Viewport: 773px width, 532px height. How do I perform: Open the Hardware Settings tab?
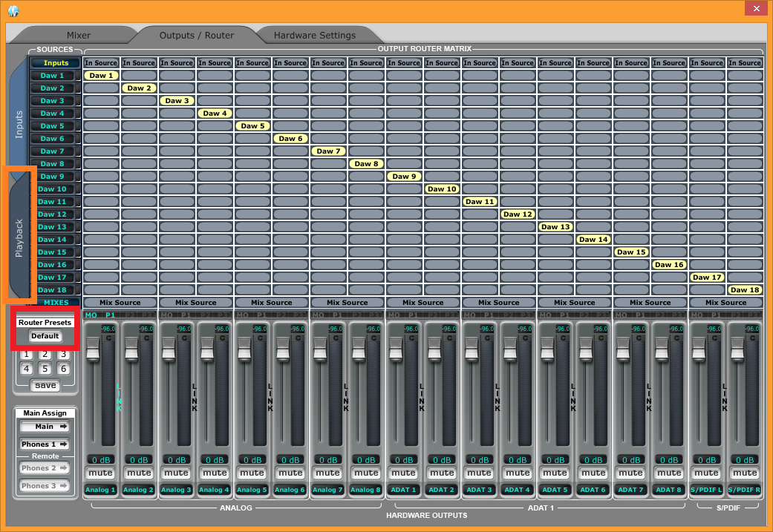315,36
